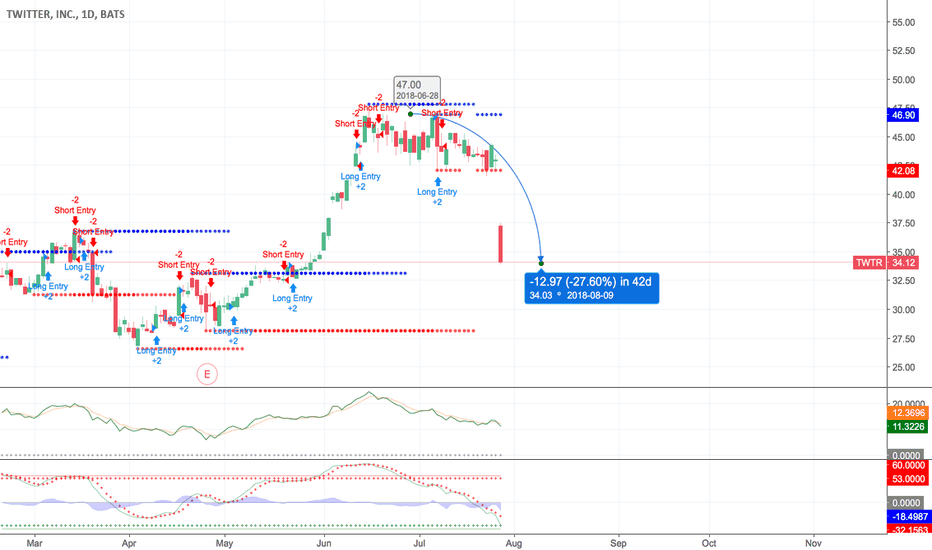Click the Oct label on time axis
Viewport: 932px width, 550px height.
709,543
